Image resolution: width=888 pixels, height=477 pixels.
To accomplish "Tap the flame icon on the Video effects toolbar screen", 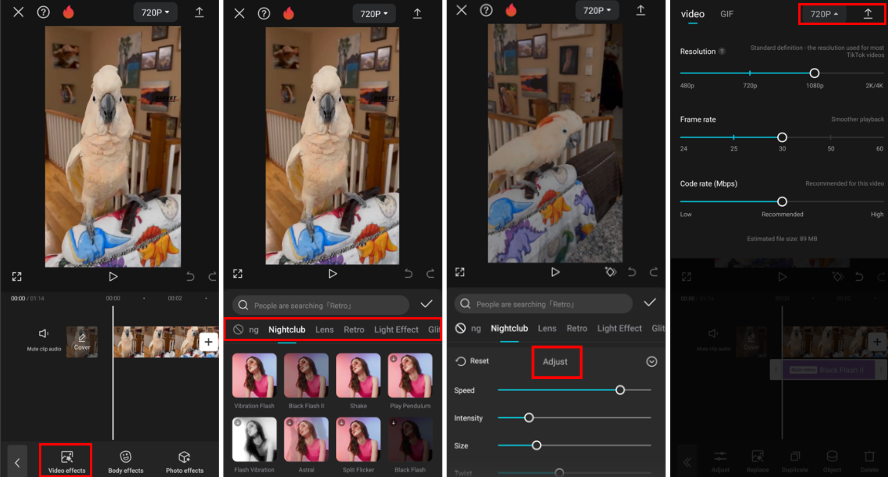I will pos(69,12).
